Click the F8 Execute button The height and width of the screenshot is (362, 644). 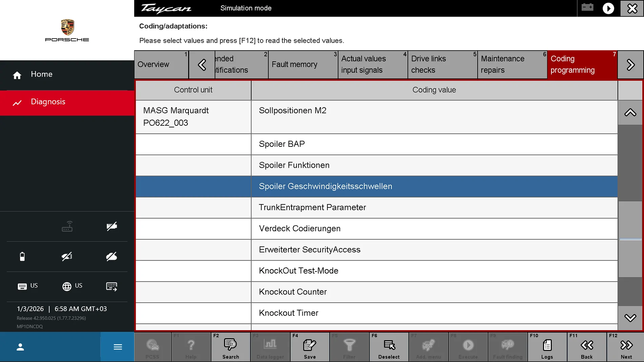468,347
